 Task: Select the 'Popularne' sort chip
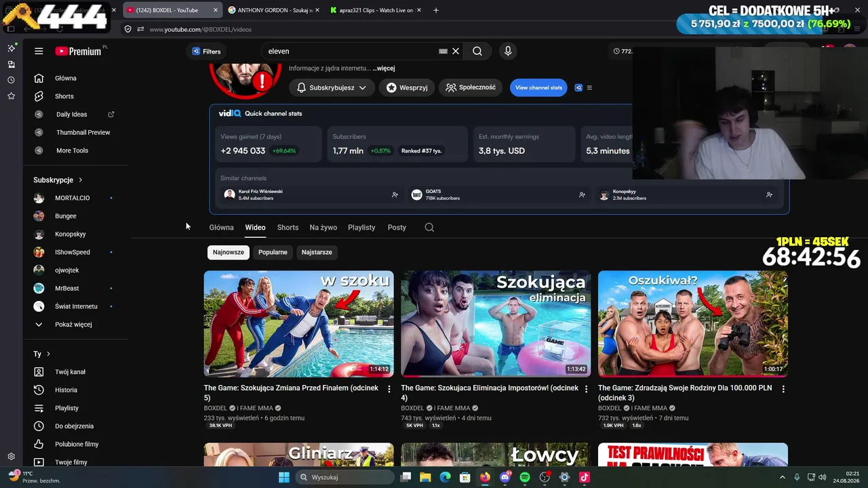pyautogui.click(x=273, y=252)
